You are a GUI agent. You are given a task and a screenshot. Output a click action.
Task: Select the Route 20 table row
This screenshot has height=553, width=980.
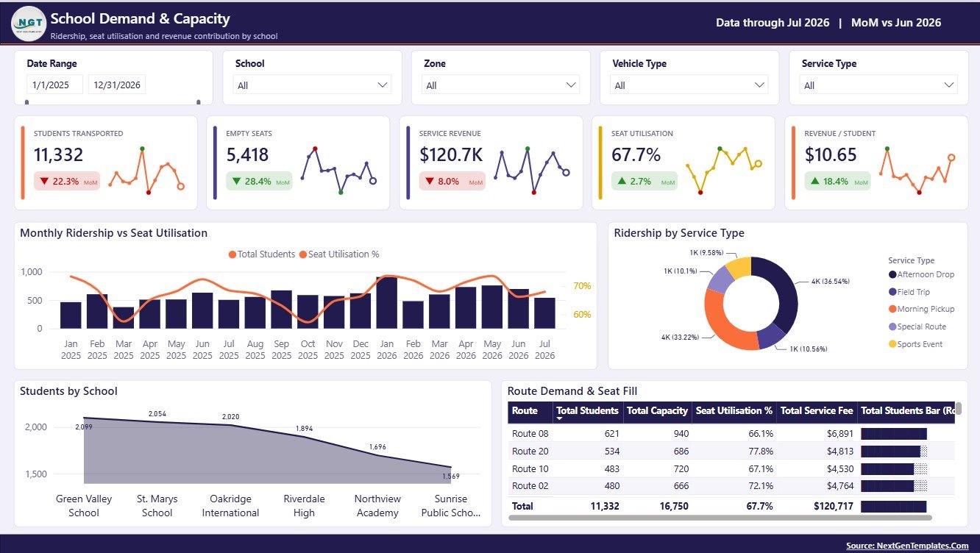[731, 451]
